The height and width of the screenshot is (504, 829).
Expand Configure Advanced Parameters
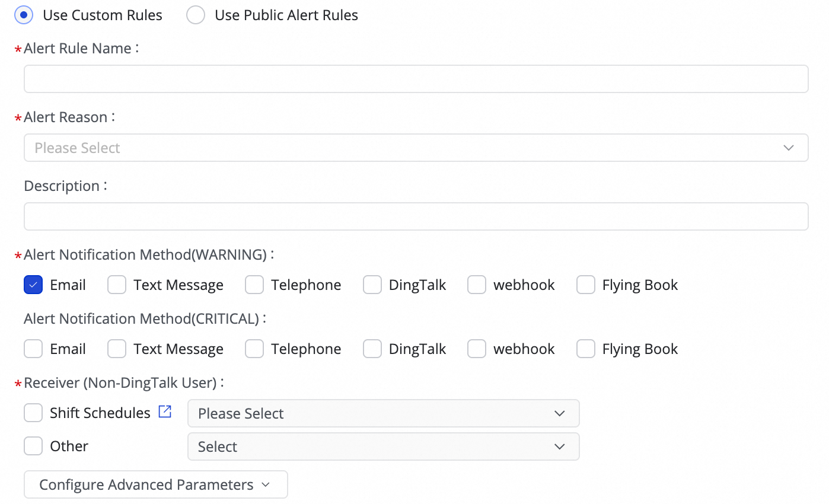click(x=155, y=484)
